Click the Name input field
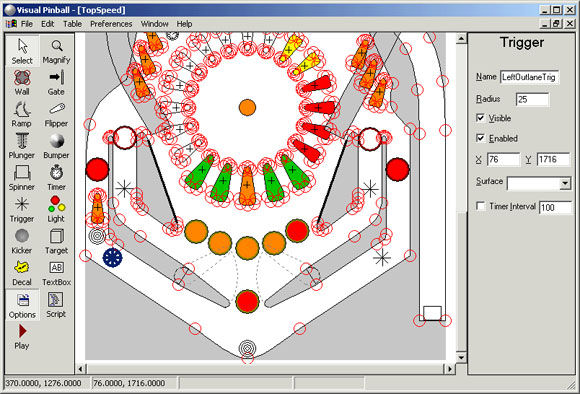580x394 pixels. [x=529, y=77]
